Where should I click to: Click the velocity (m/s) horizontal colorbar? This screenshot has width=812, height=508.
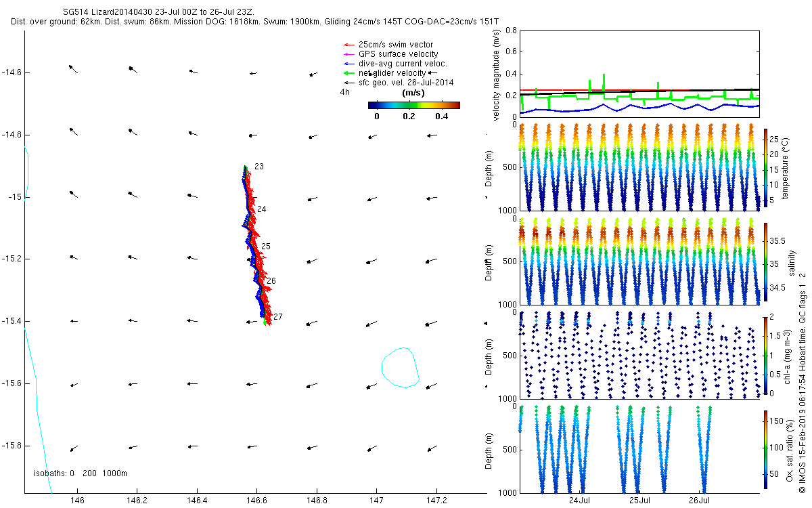tap(414, 105)
